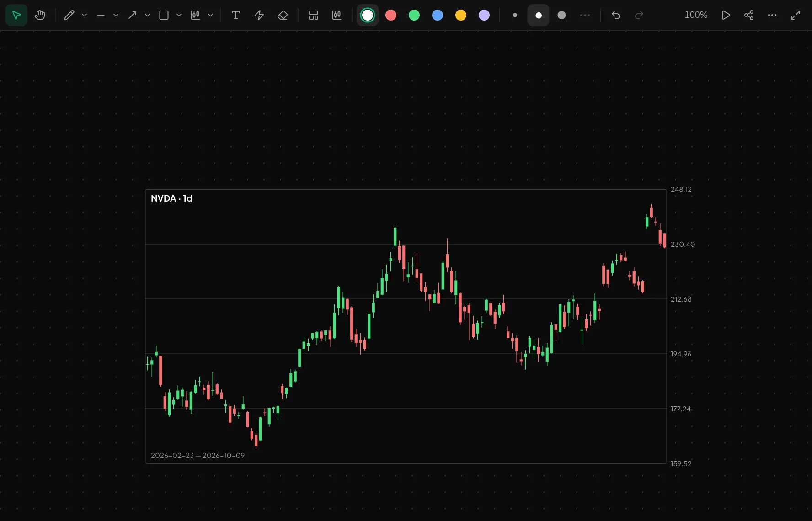This screenshot has height=521, width=812.
Task: Click the lightning bolt tool
Action: [259, 15]
